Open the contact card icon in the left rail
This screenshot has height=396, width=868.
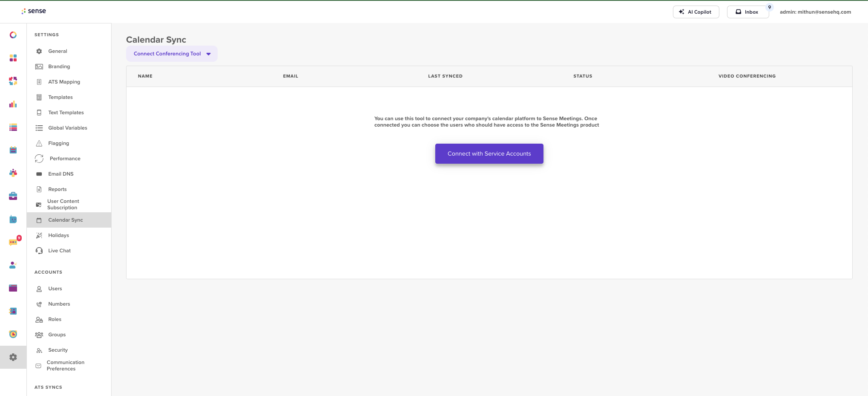13,311
